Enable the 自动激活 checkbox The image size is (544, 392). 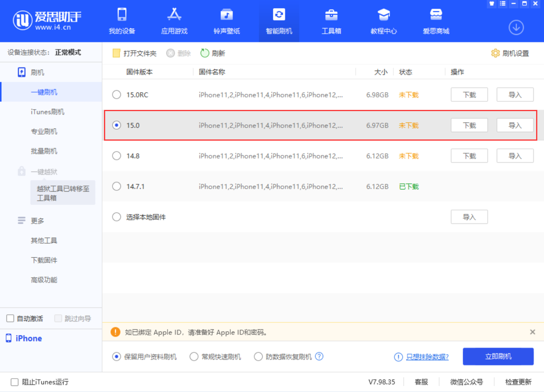(10, 318)
